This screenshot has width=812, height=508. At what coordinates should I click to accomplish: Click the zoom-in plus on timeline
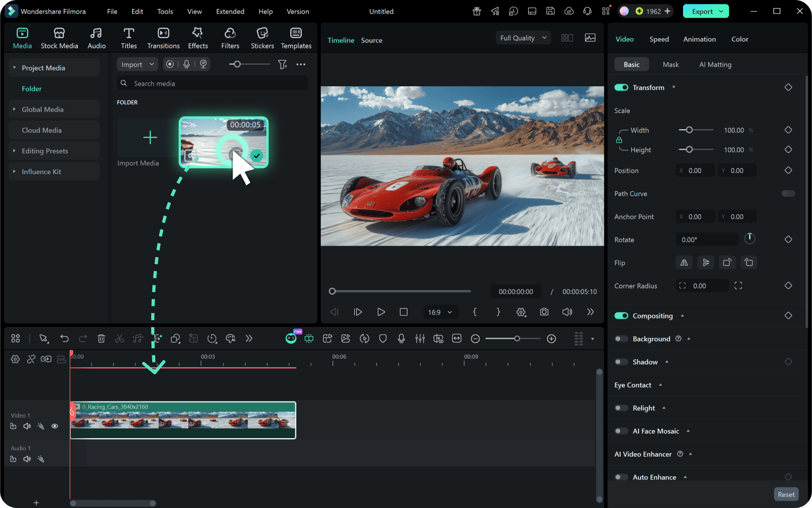click(551, 339)
